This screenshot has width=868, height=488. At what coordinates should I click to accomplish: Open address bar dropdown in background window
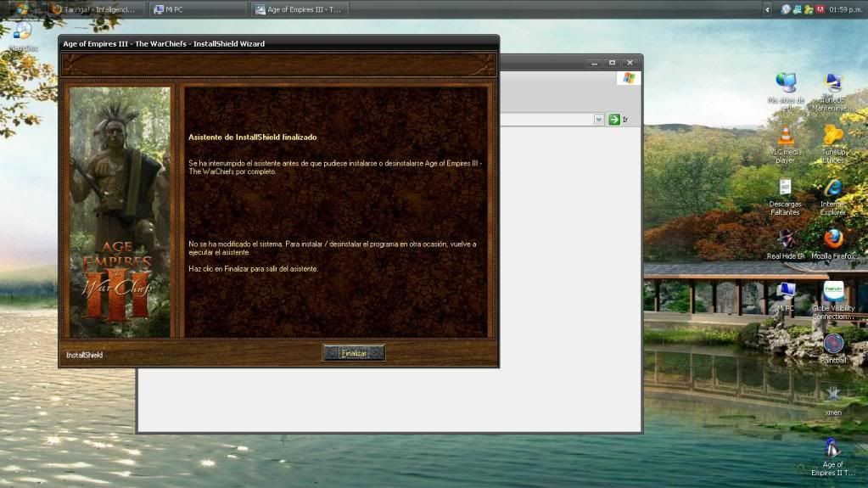click(598, 119)
